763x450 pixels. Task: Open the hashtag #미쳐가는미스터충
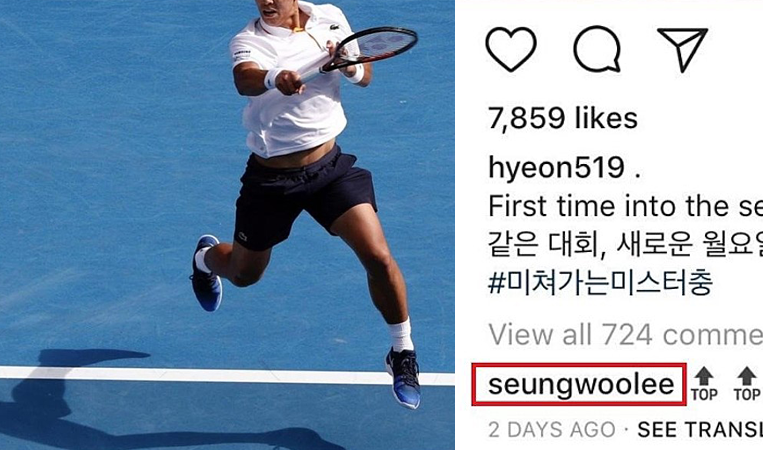(600, 283)
